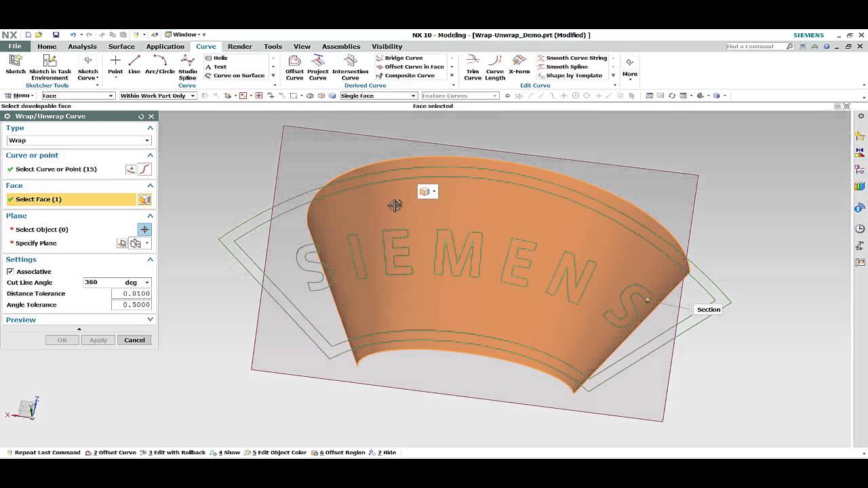This screenshot has width=868, height=488.
Task: Open the Menu button
Action: [20, 96]
